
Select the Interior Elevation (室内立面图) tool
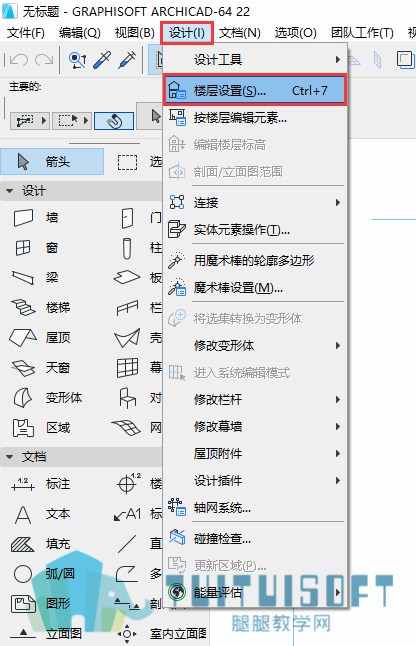pyautogui.click(x=162, y=633)
